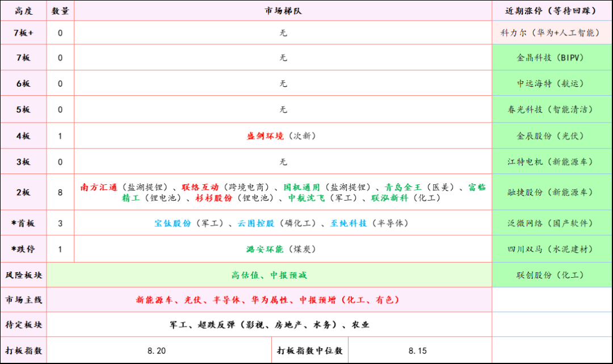
Task: Click the count 0 in 7板+ row
Action: 60,33
